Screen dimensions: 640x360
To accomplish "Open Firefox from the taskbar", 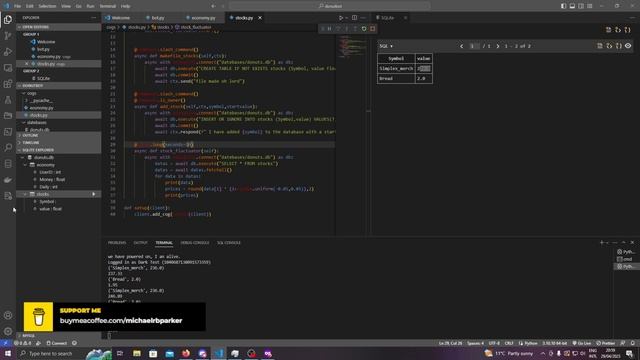I will point(186,353).
